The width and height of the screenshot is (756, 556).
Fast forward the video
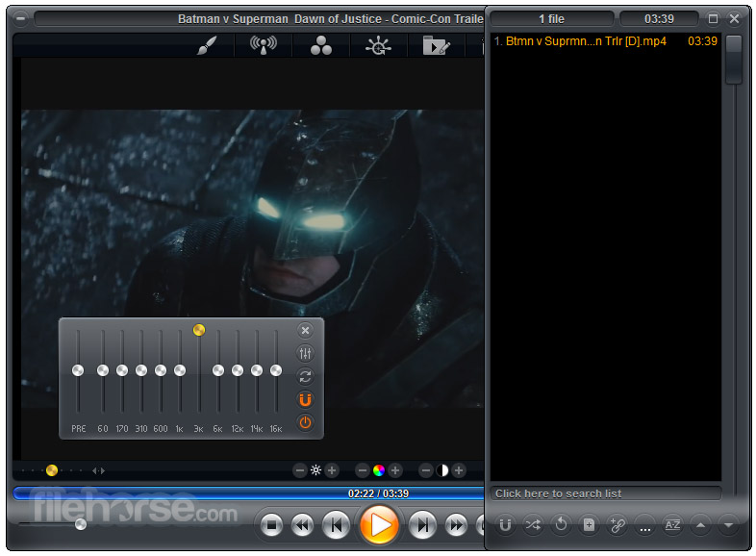[456, 525]
